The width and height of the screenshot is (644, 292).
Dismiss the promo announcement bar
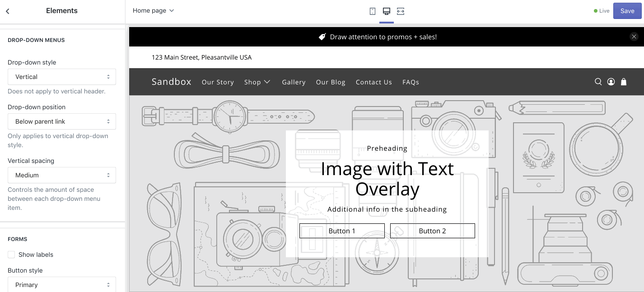(x=634, y=37)
